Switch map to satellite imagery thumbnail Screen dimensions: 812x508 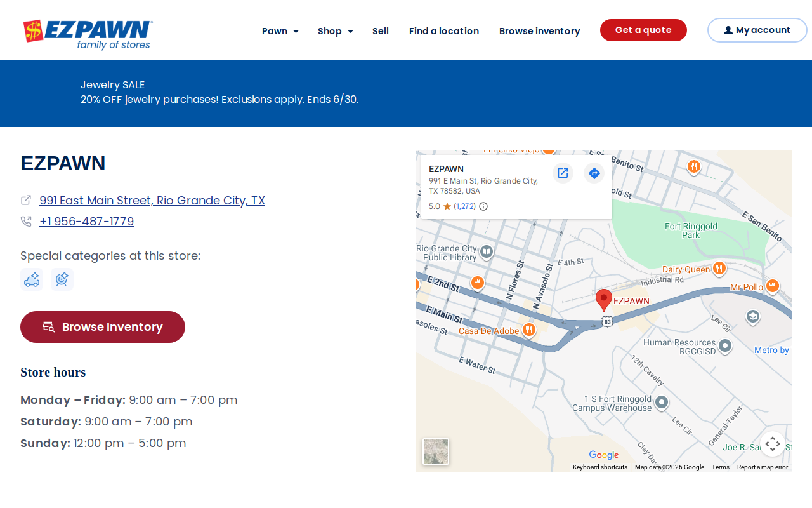pyautogui.click(x=436, y=451)
